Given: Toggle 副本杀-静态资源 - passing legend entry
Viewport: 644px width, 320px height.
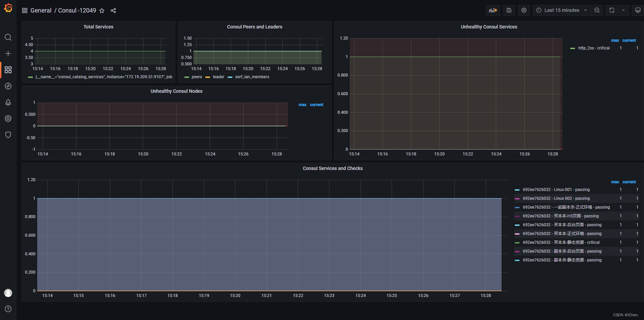Looking at the screenshot, I should pyautogui.click(x=562, y=260).
